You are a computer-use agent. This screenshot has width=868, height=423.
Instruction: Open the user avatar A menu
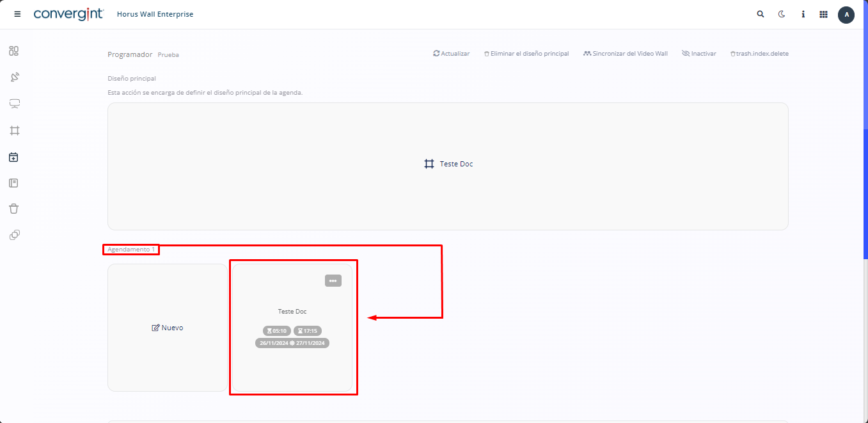[846, 14]
